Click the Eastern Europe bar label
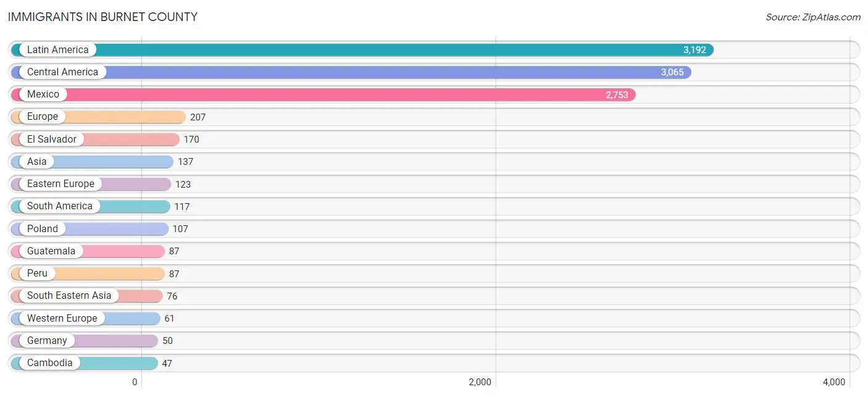Image resolution: width=868 pixels, height=397 pixels. click(x=61, y=184)
